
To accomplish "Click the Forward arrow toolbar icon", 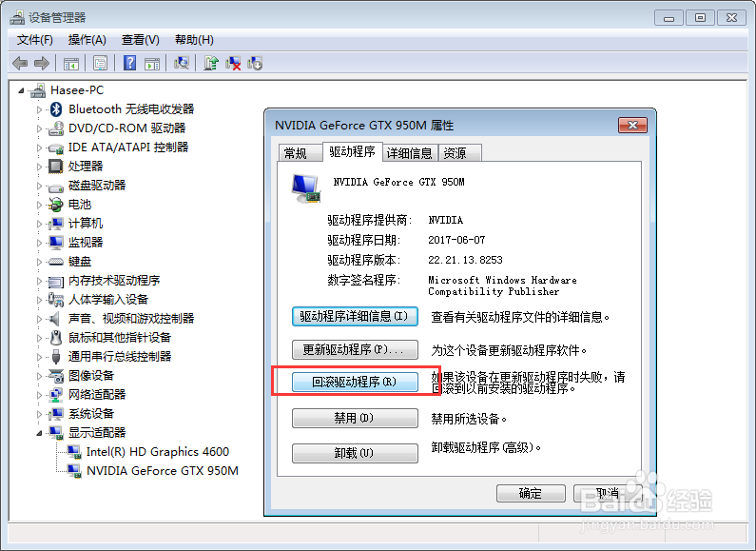I will tap(42, 63).
